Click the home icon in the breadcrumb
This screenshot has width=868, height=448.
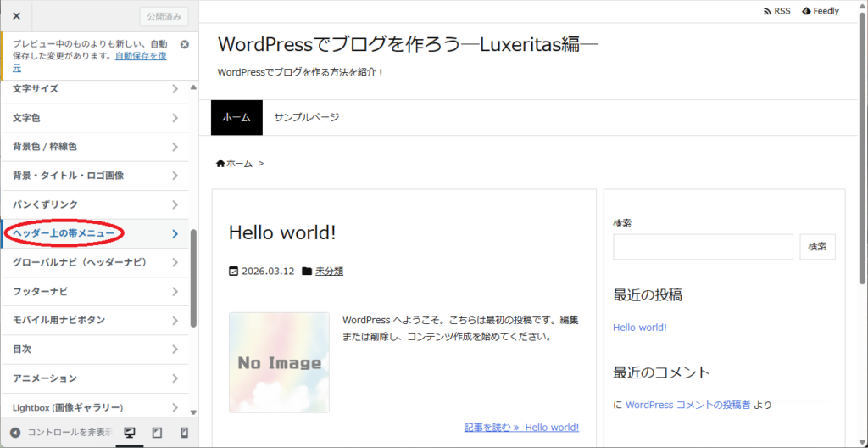(x=220, y=164)
